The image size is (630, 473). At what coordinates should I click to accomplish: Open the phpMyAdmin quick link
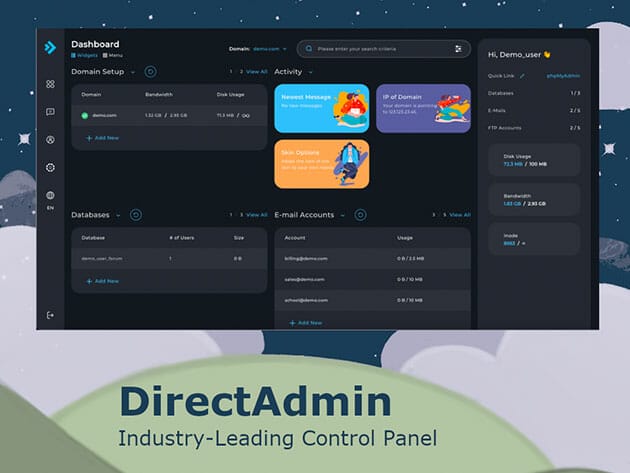[563, 75]
